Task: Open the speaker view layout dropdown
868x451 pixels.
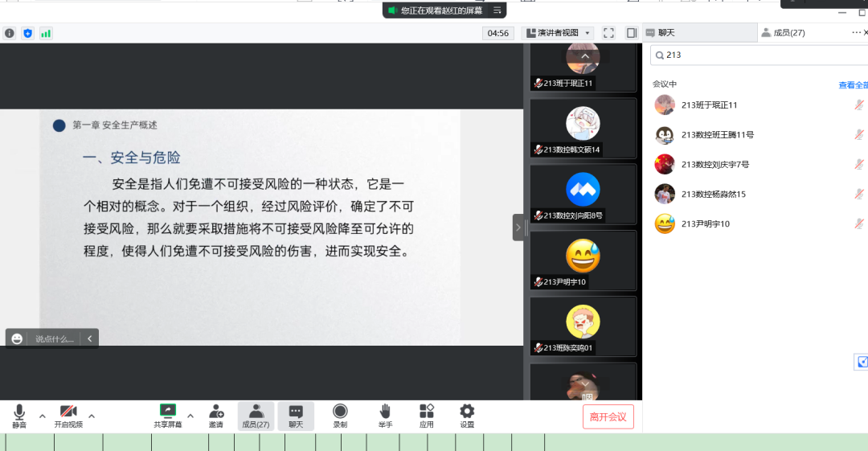Action: coord(558,33)
